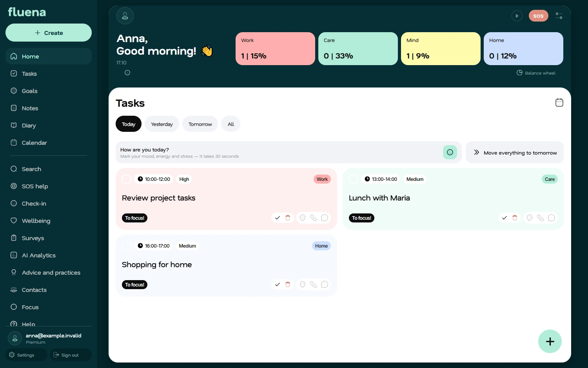
Task: Click the mood smiley icon in check-in bar
Action: [x=450, y=152]
